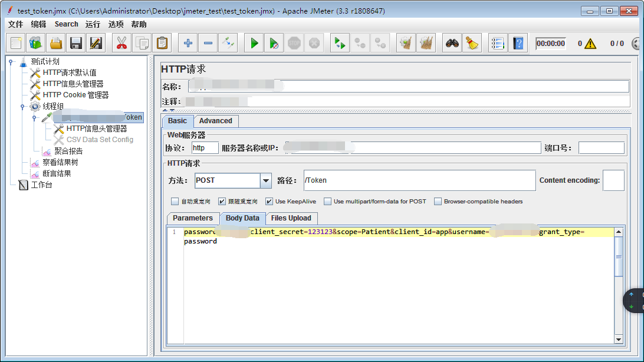Collapse all nodes with minus icon

click(208, 43)
